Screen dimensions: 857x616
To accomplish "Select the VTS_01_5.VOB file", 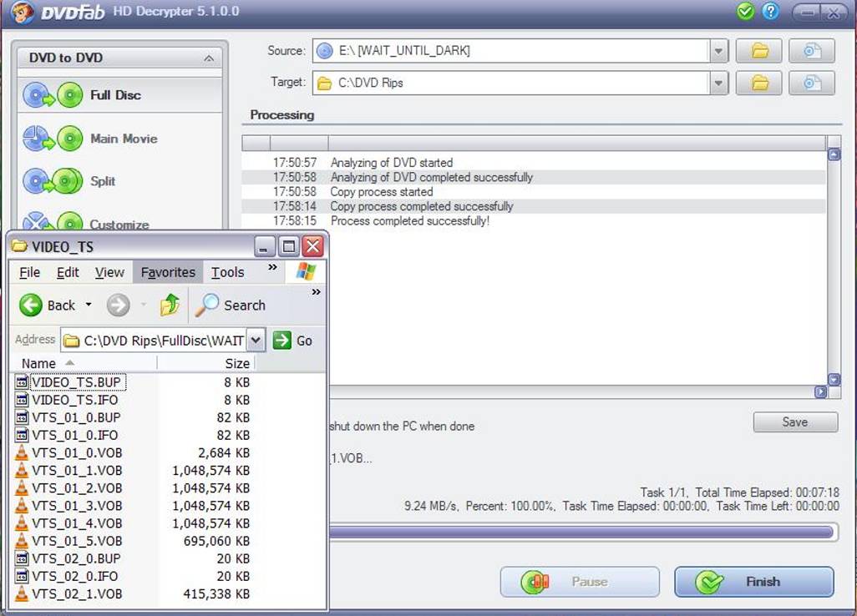I will (x=77, y=541).
